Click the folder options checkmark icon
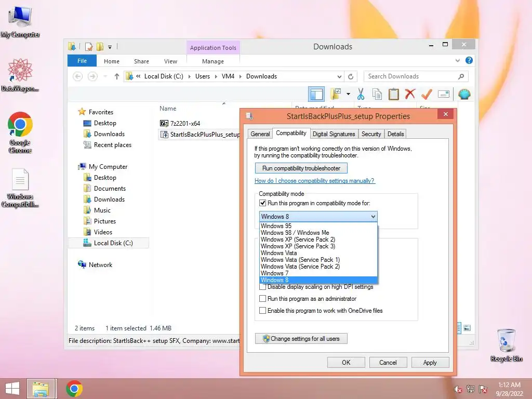532x399 pixels. coord(336,94)
